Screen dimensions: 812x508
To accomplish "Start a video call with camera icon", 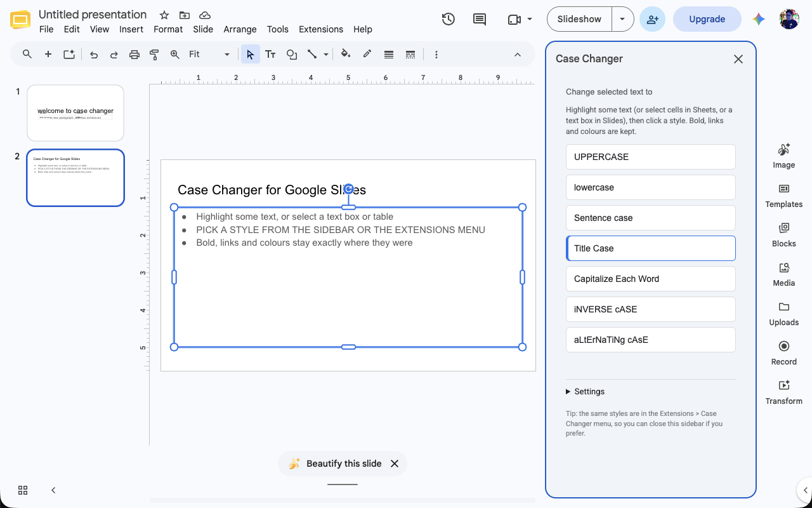I will (x=514, y=19).
